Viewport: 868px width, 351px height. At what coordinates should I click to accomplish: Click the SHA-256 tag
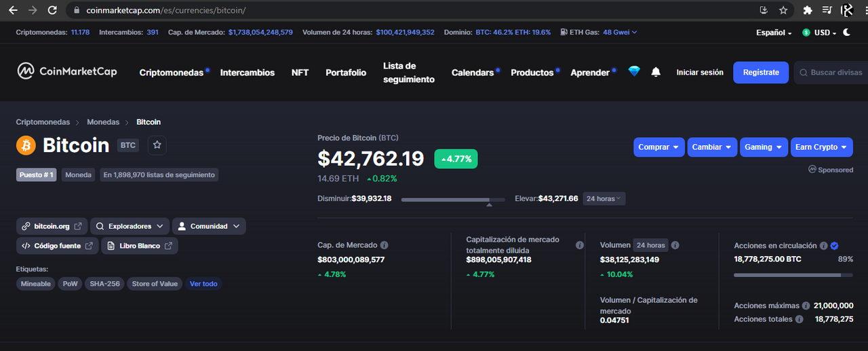pyautogui.click(x=104, y=284)
